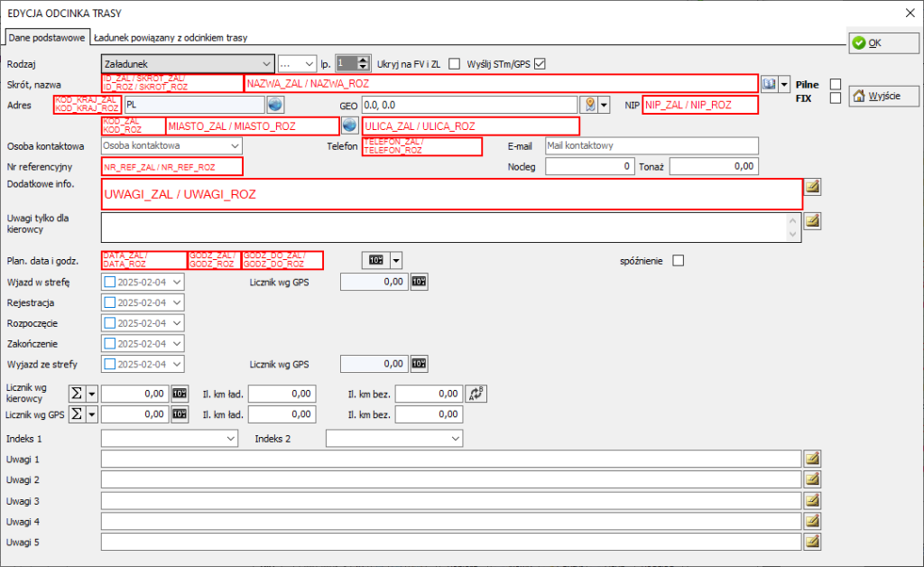Click the E-mail Mail kontaktowy input field
This screenshot has height=567, width=924.
click(x=651, y=145)
